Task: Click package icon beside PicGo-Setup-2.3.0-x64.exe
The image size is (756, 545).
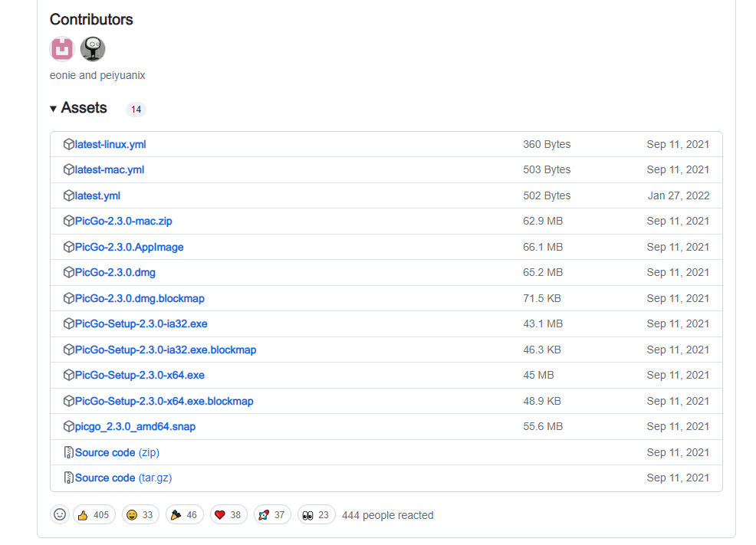Action: [68, 375]
